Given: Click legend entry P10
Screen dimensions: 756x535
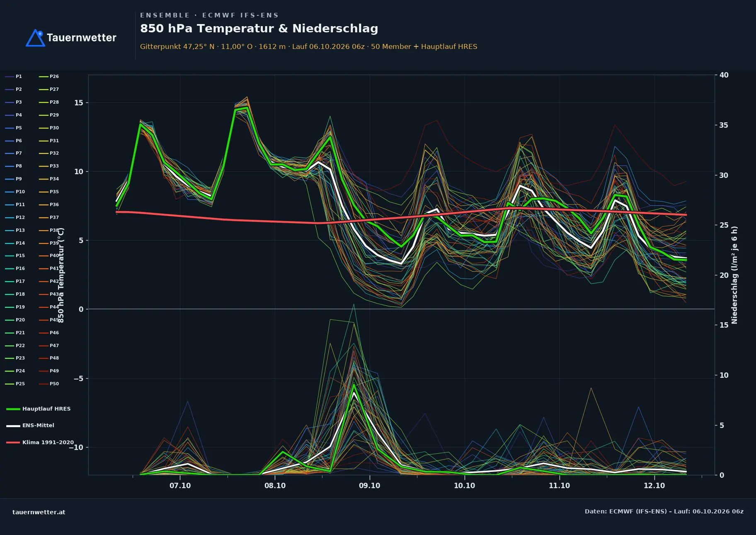Looking at the screenshot, I should pyautogui.click(x=15, y=192).
